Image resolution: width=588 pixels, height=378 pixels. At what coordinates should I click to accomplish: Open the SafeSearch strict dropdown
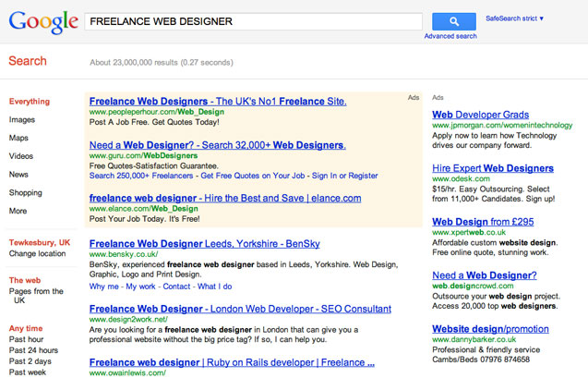(514, 18)
